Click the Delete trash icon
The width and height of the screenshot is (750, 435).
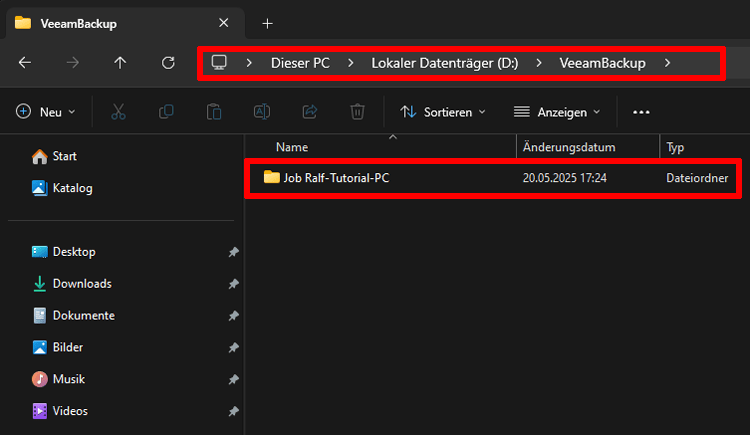pyautogui.click(x=357, y=112)
